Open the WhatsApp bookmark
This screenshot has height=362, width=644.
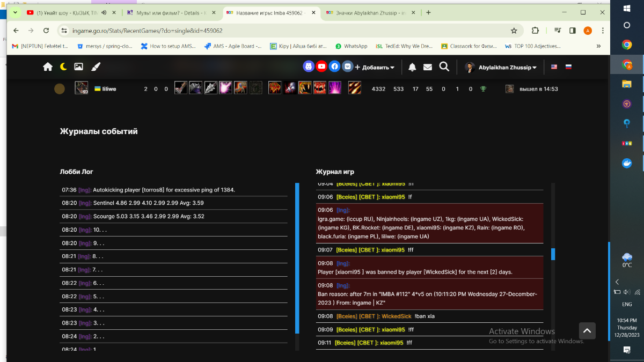[352, 46]
